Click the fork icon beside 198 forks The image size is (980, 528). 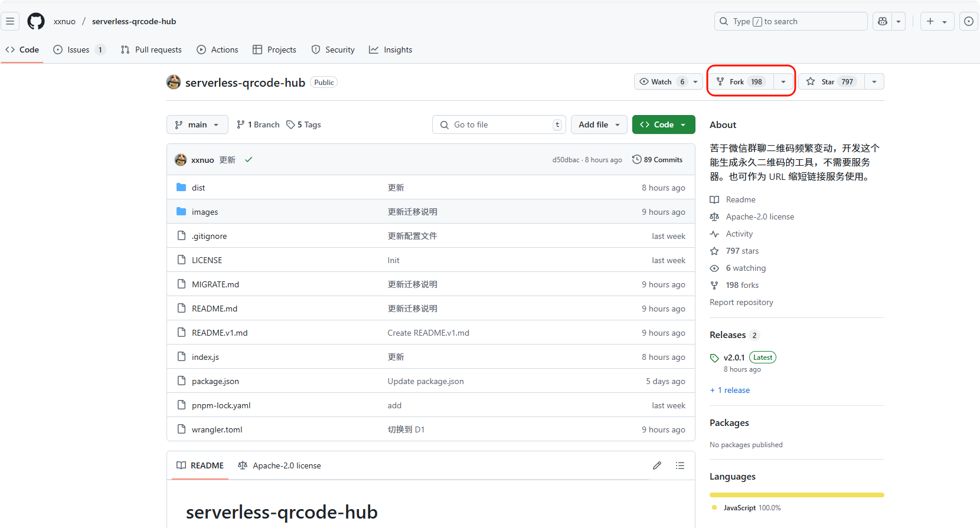(714, 285)
